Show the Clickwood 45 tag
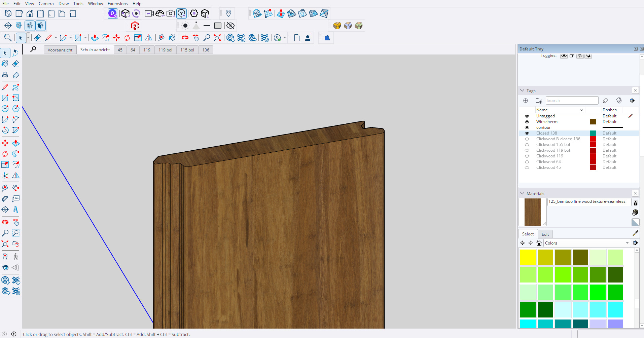The width and height of the screenshot is (644, 338). click(x=527, y=167)
